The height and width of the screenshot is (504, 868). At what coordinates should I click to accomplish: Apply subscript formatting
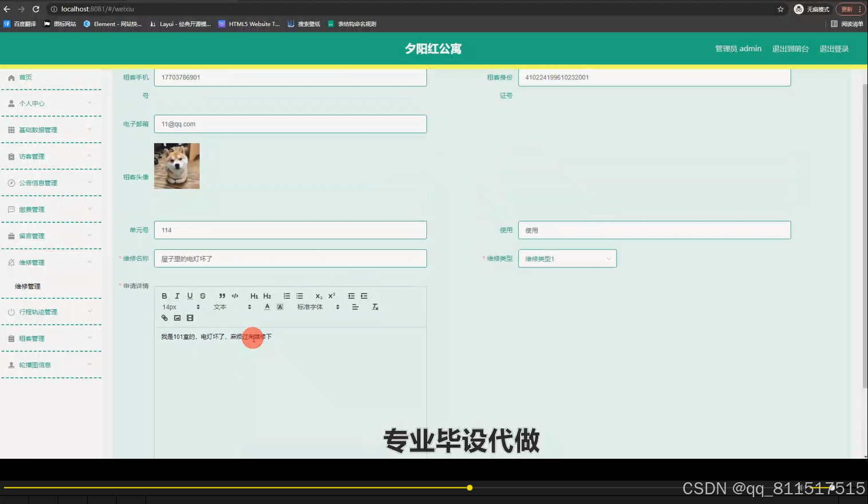(319, 296)
